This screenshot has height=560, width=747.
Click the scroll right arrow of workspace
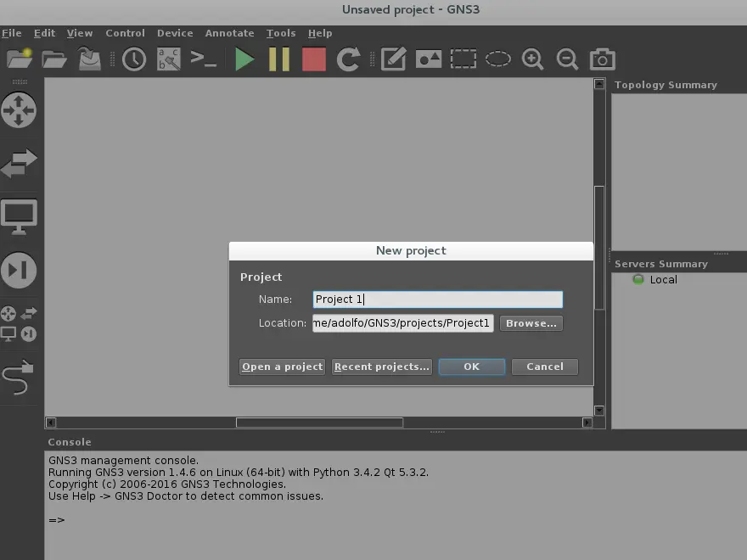coord(587,423)
